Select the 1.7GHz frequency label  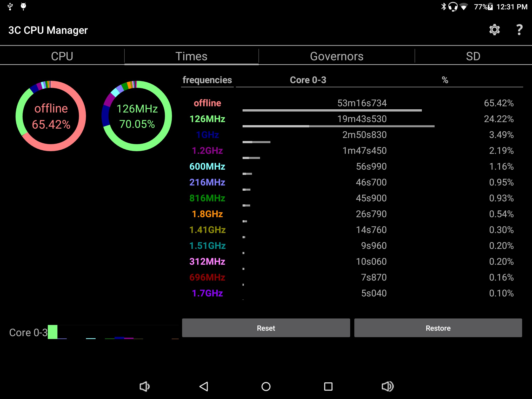click(207, 293)
